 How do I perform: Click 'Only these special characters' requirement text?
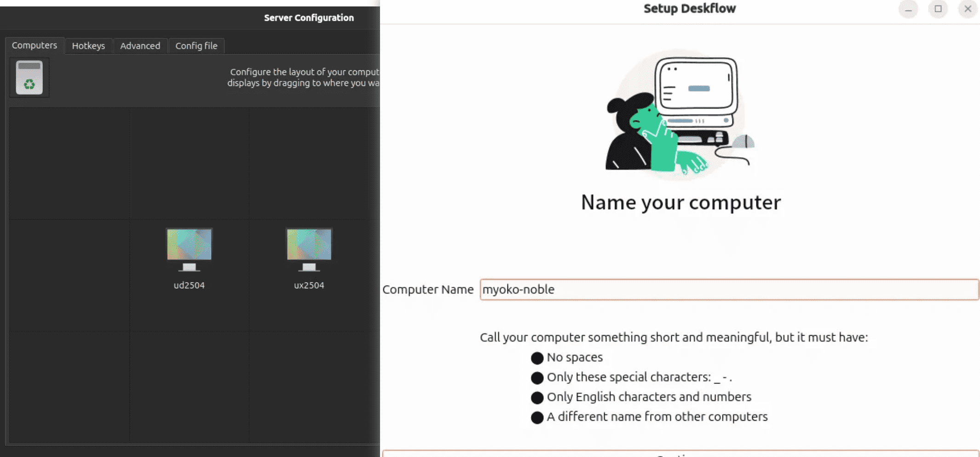click(x=640, y=377)
